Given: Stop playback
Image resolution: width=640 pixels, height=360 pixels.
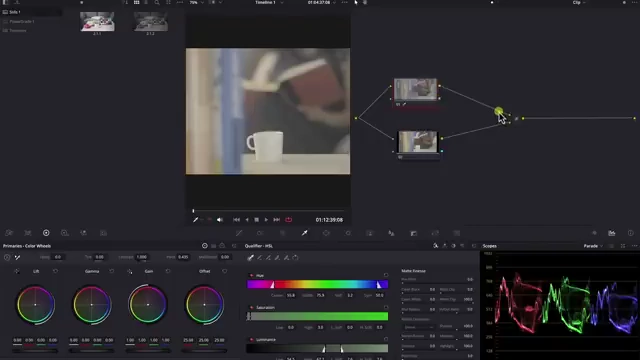Looking at the screenshot, I should coord(256,220).
